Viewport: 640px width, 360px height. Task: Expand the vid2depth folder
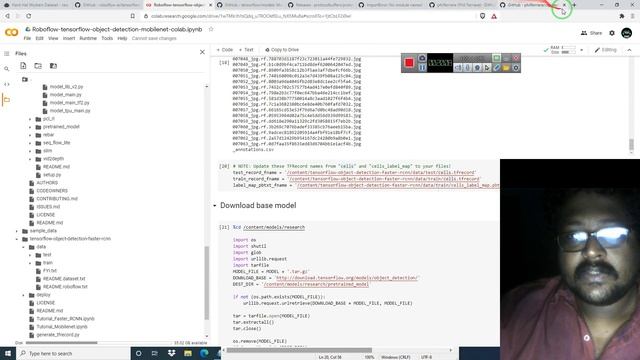click(30, 159)
